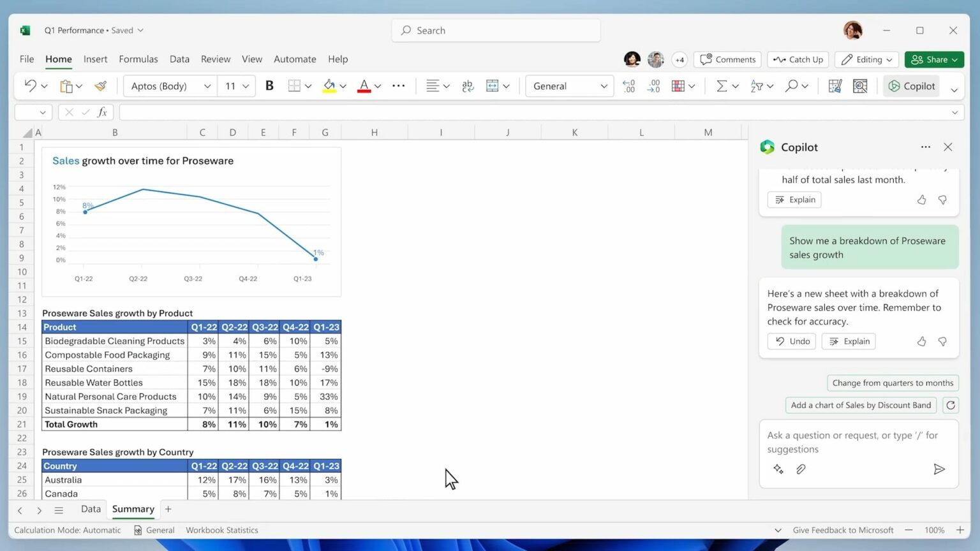Image resolution: width=980 pixels, height=551 pixels.
Task: Thumbs up the Proseware breakdown response
Action: tap(921, 342)
